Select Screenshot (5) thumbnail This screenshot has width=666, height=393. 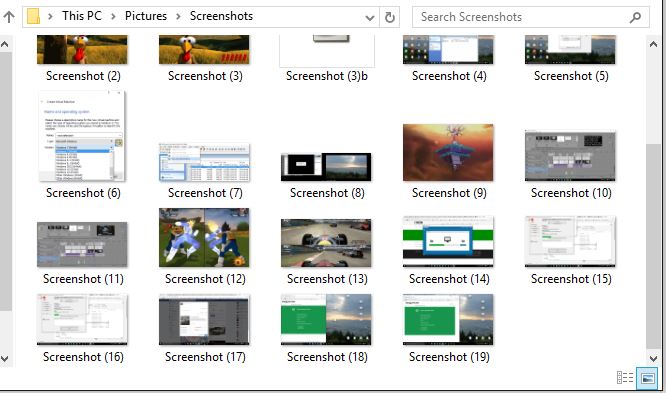[570, 49]
